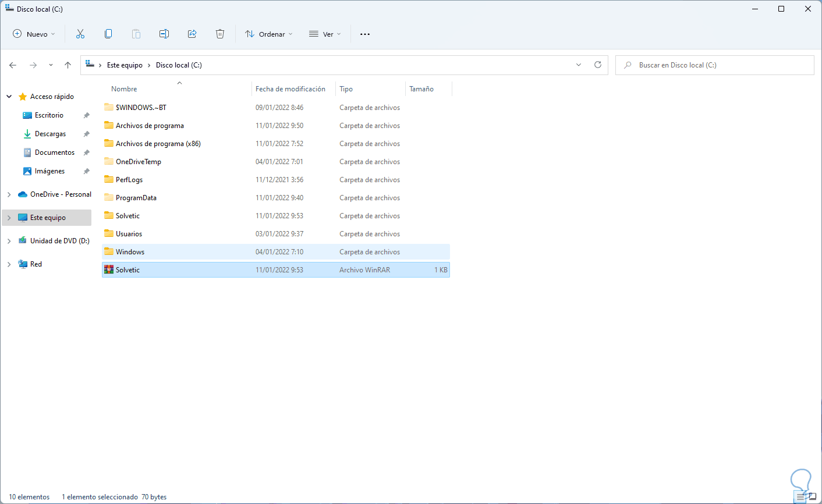The height and width of the screenshot is (504, 822).
Task: Click the Cut scissors icon
Action: click(x=80, y=34)
